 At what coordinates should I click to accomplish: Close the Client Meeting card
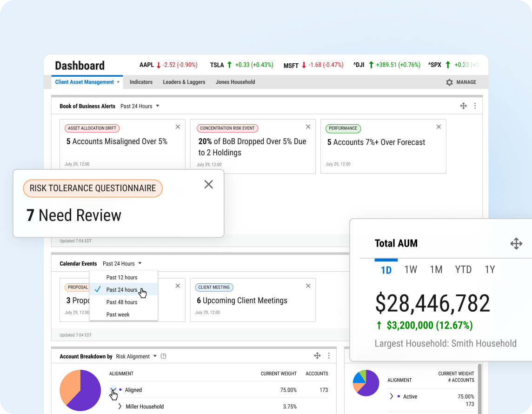[x=308, y=286]
